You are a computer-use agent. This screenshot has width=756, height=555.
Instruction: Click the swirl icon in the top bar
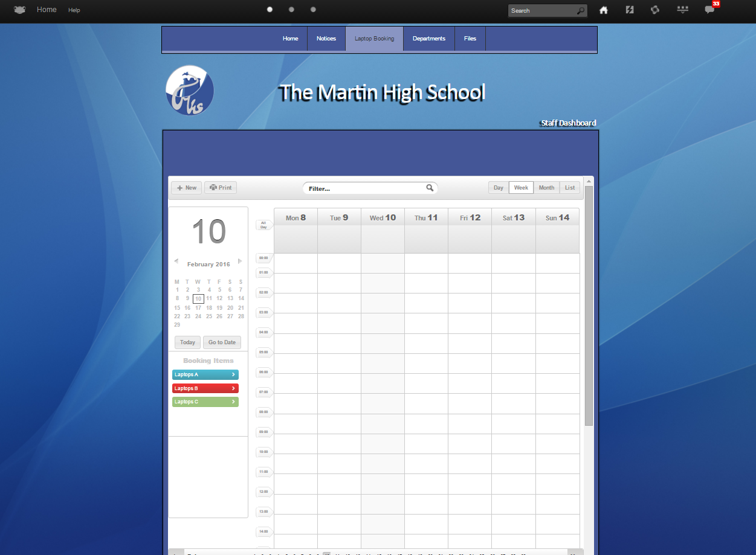[x=654, y=10]
